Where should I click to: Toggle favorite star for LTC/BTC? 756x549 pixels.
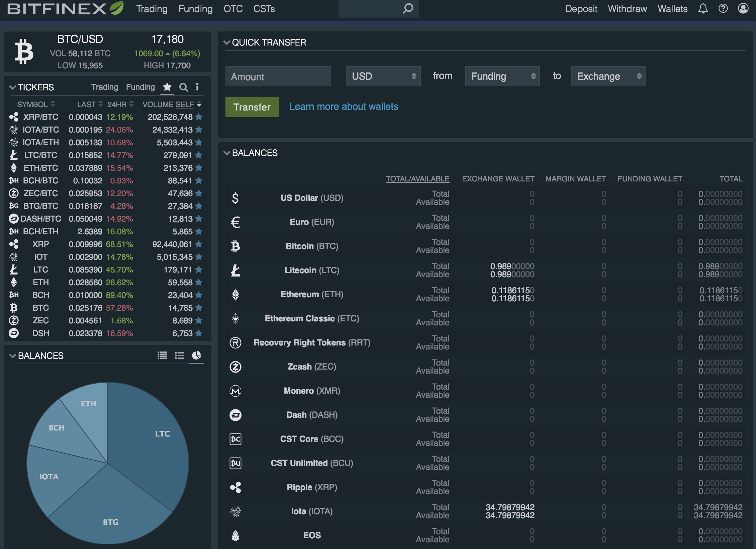(199, 155)
